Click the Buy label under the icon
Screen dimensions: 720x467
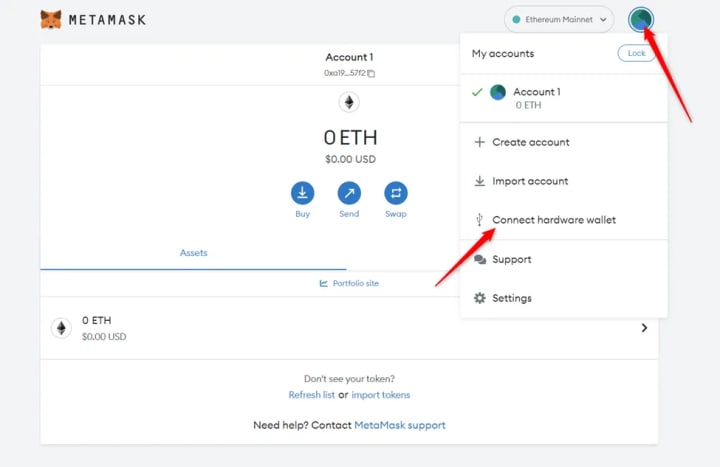click(302, 214)
